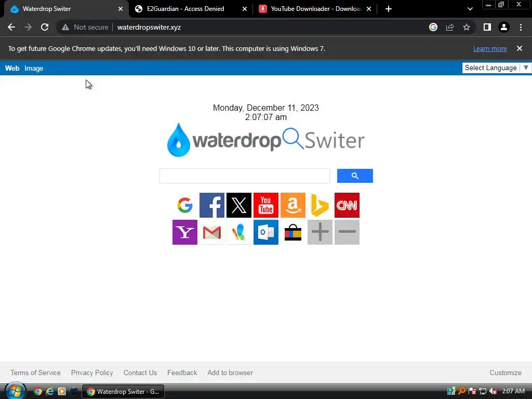Switch to the Image search tab

(34, 68)
